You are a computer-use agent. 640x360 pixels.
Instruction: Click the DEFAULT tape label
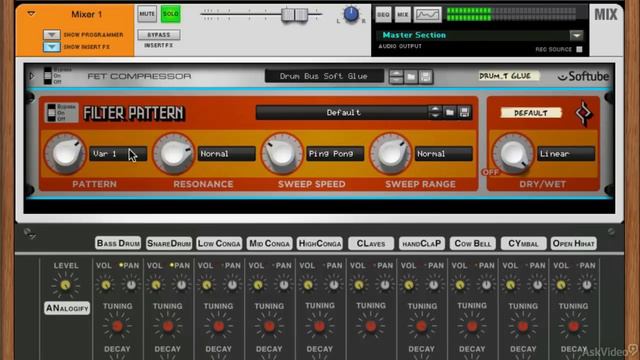(531, 113)
